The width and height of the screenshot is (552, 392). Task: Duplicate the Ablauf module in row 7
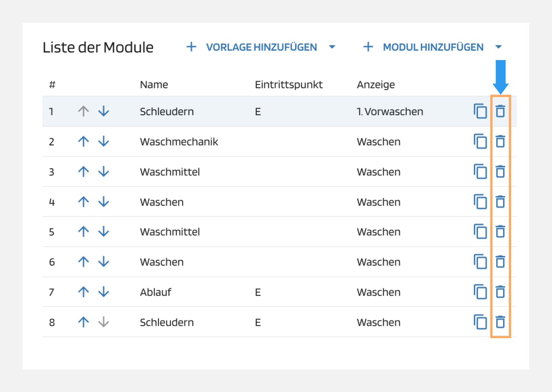click(480, 292)
